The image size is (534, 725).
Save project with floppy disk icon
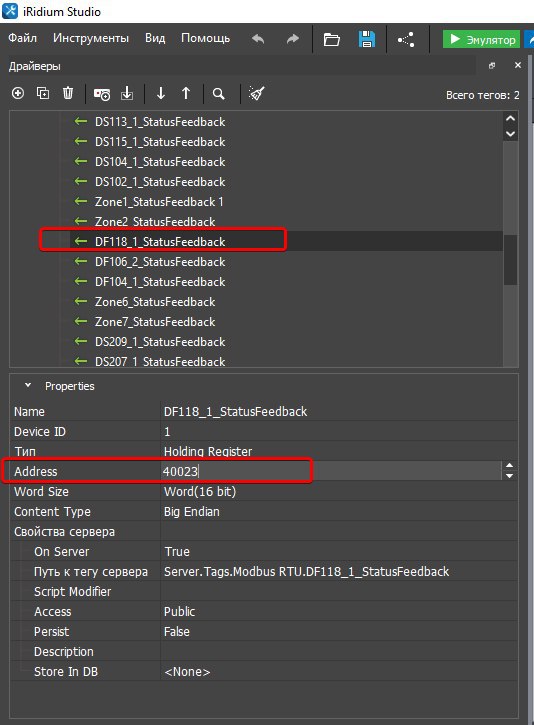pos(367,39)
